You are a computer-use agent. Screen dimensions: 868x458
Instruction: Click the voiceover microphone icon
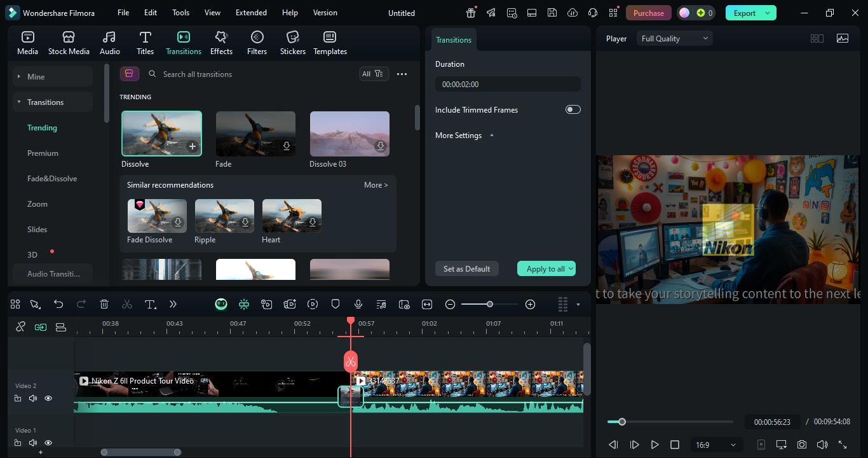click(358, 305)
